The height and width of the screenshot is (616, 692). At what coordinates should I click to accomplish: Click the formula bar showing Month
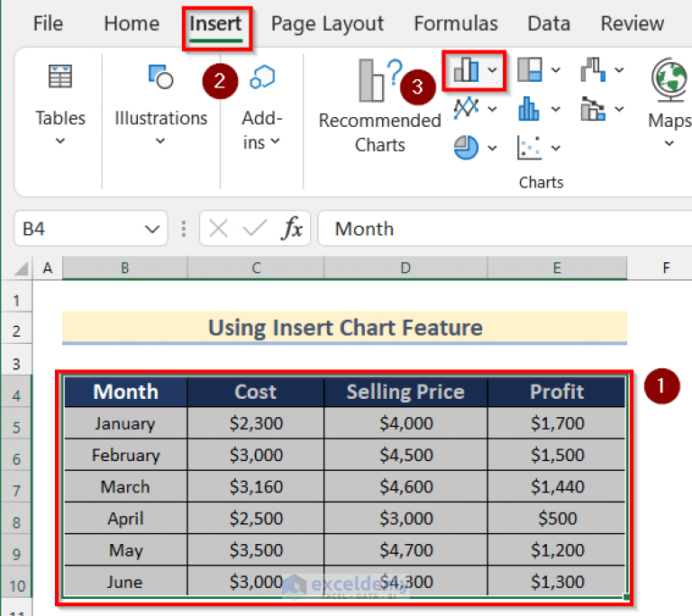pyautogui.click(x=505, y=229)
